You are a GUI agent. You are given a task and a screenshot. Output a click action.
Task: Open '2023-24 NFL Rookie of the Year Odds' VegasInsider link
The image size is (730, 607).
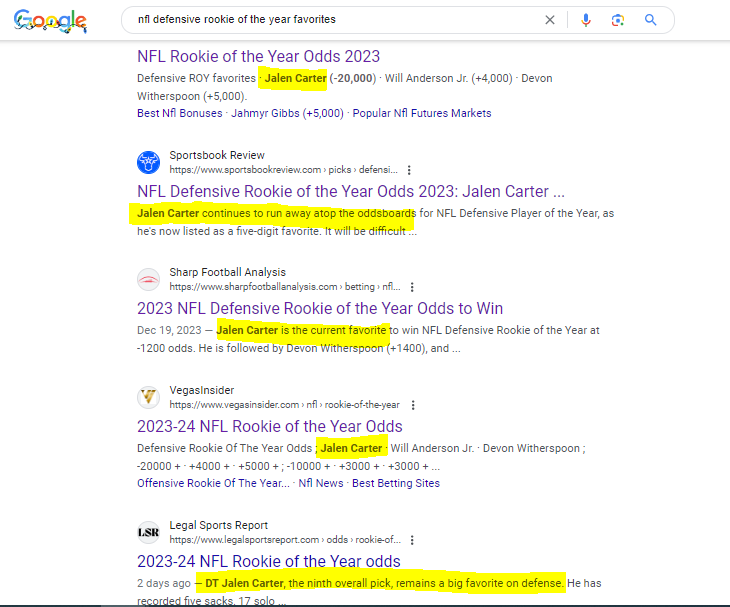[x=269, y=426]
